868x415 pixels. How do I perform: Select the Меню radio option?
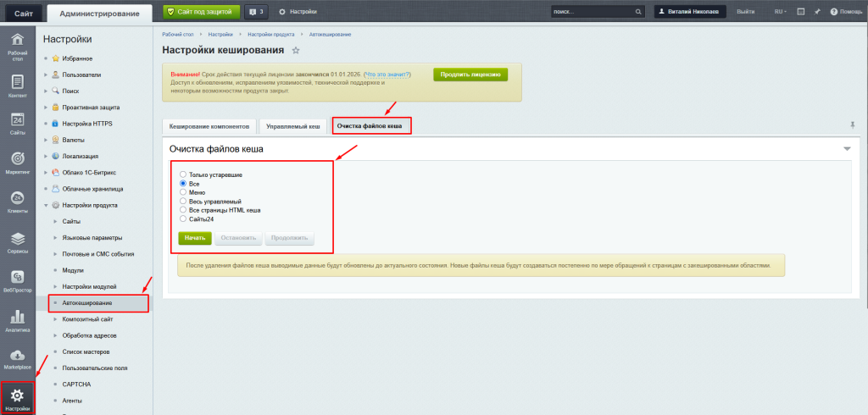(x=183, y=192)
